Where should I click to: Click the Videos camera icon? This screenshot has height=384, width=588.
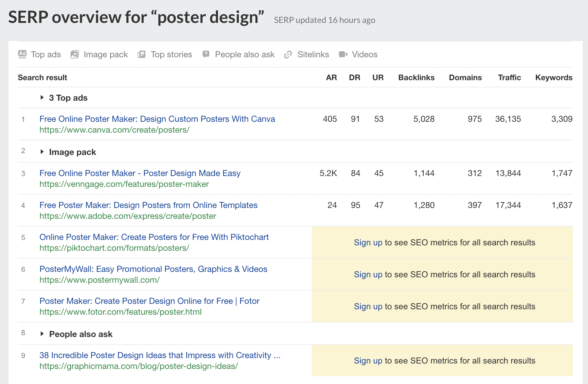(x=343, y=54)
